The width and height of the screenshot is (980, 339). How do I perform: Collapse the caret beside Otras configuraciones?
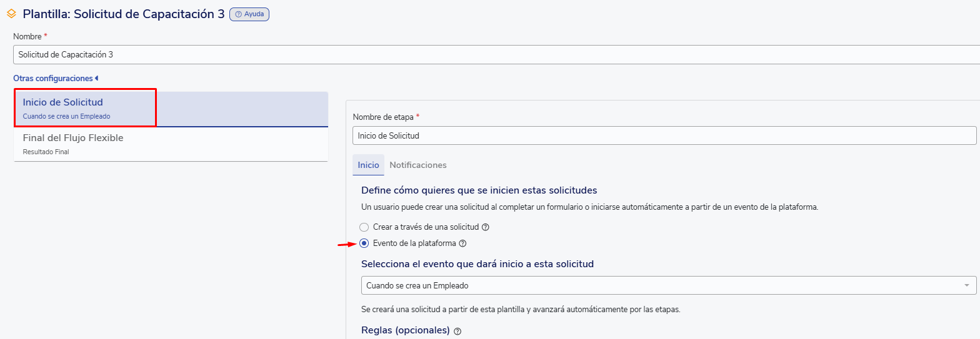(x=97, y=79)
